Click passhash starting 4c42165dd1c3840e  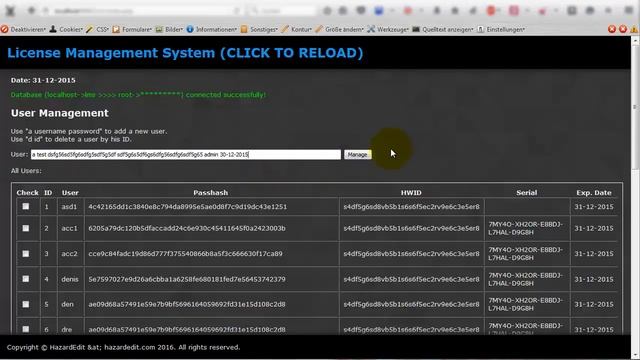pos(187,207)
